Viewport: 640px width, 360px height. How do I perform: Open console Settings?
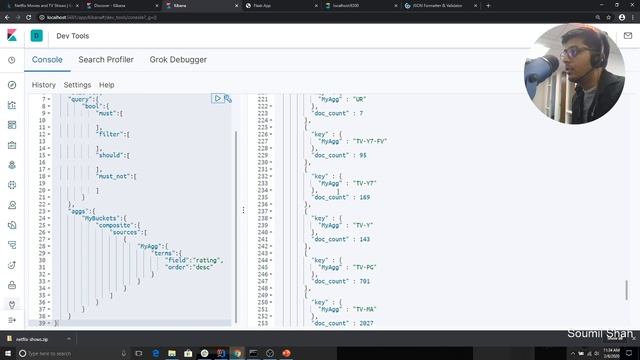[77, 85]
